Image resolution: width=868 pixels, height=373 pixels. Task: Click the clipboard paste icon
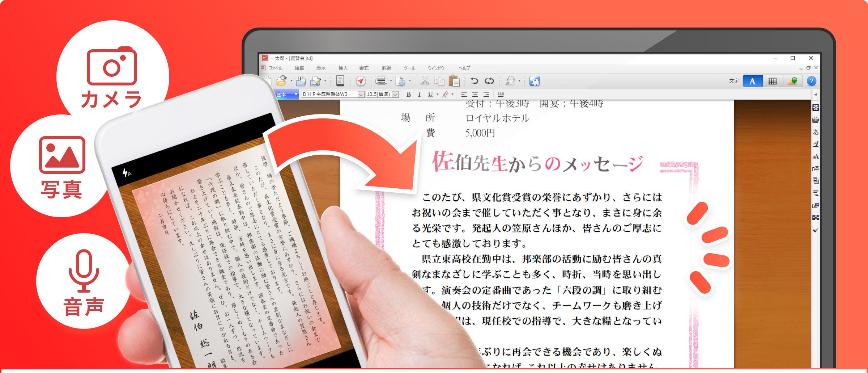tap(454, 81)
